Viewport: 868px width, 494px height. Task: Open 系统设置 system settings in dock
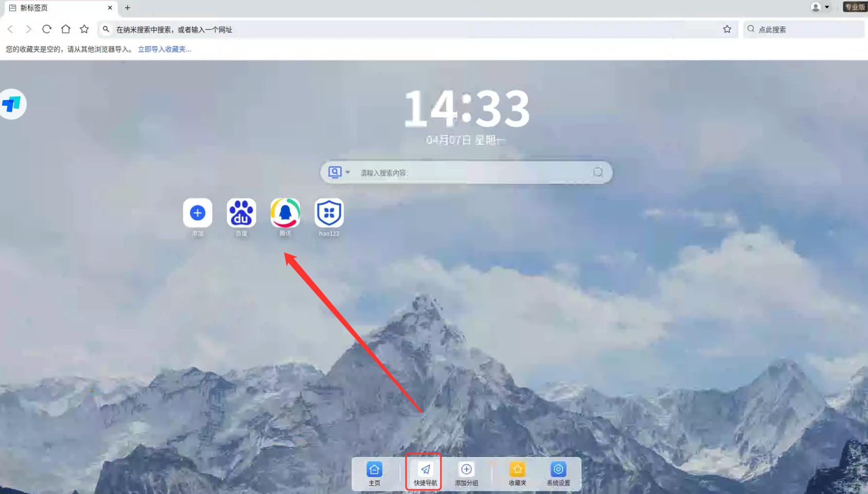click(558, 473)
